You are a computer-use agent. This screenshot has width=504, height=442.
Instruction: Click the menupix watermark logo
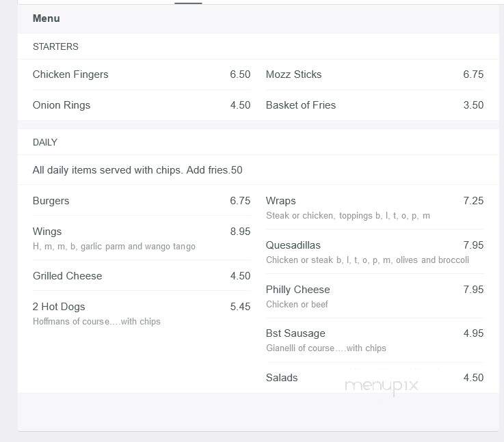pyautogui.click(x=382, y=386)
